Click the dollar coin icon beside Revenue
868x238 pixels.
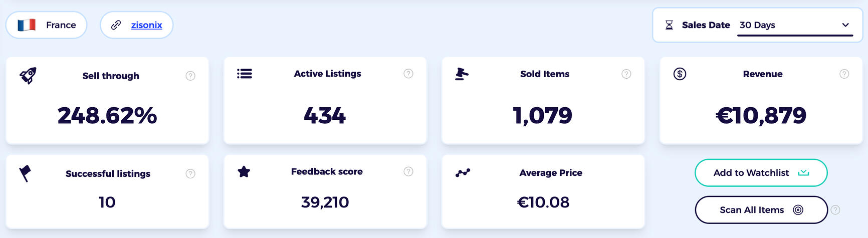pyautogui.click(x=680, y=74)
